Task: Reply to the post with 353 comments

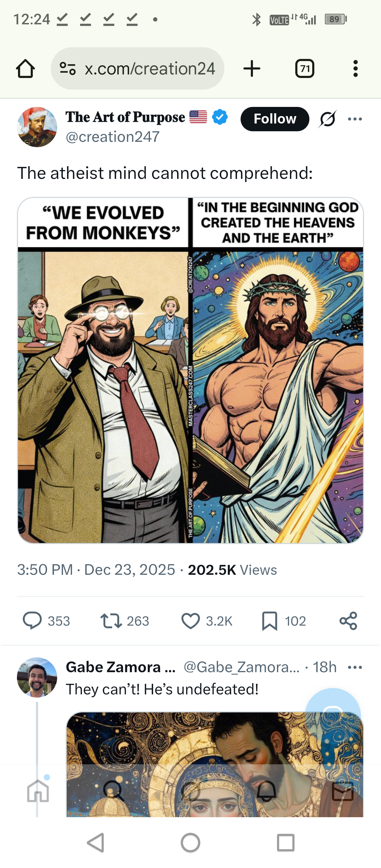Action: pos(32,621)
